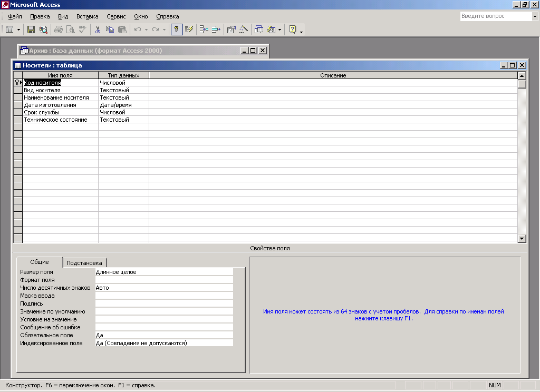The image size is (540, 392).
Task: Click the Insert Rows toolbar icon
Action: tap(204, 30)
